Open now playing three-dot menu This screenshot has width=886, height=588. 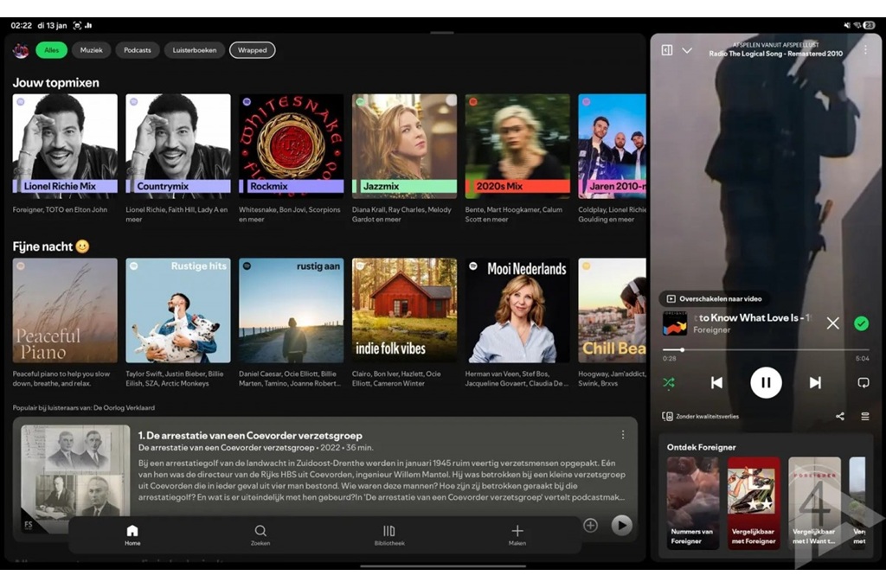pyautogui.click(x=864, y=50)
